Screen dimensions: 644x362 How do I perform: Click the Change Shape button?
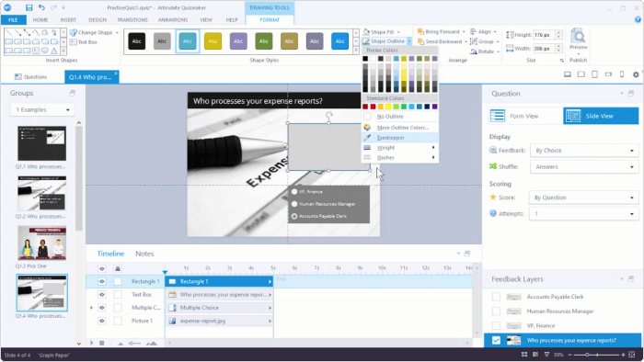click(x=94, y=32)
